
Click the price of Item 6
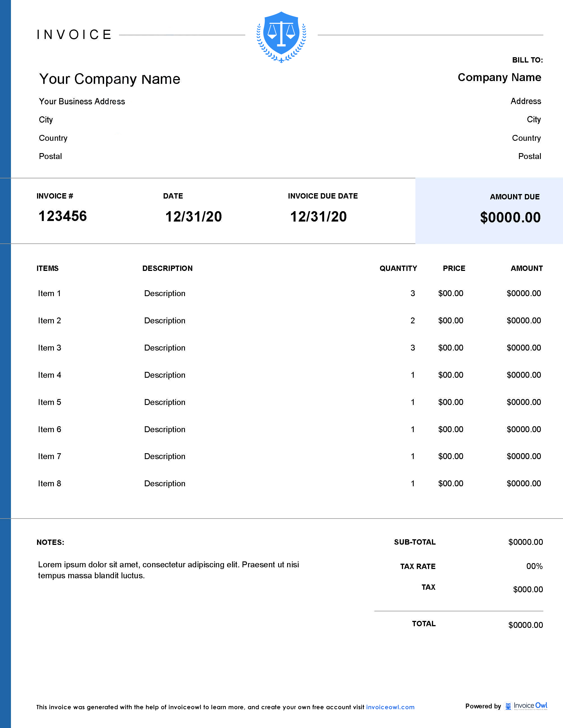(450, 429)
